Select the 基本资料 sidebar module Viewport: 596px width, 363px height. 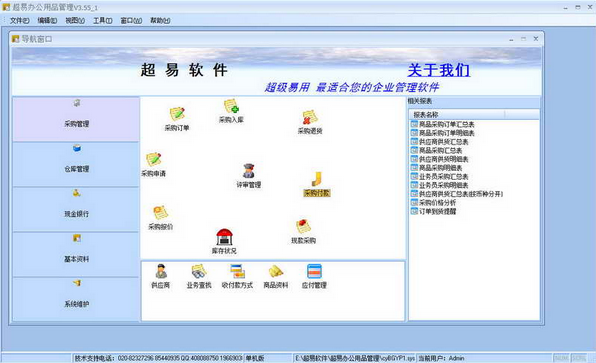[76, 255]
